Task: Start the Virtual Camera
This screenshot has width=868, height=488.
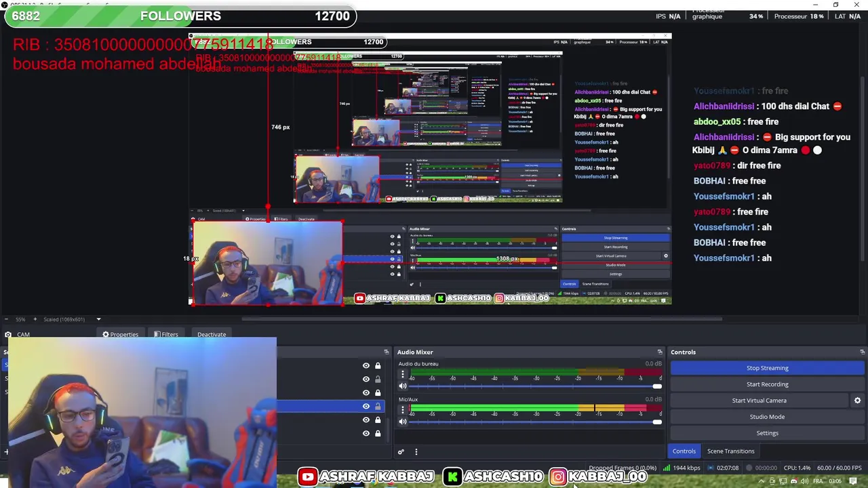Action: (759, 401)
